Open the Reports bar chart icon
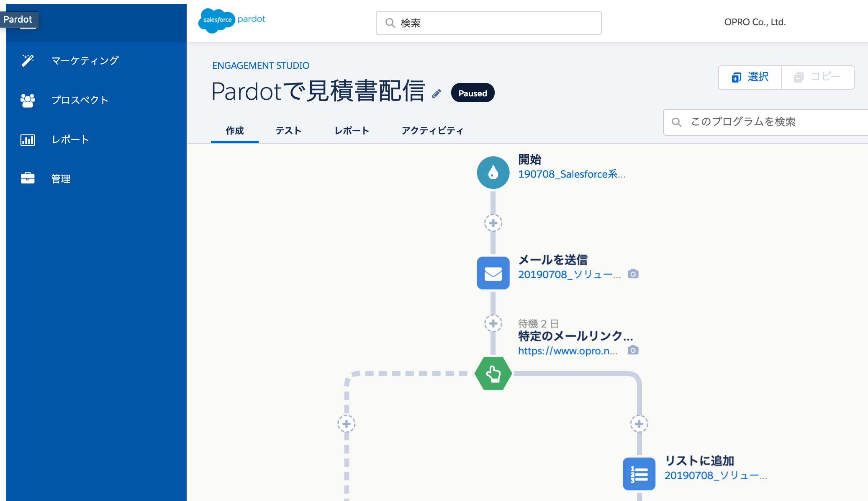The image size is (868, 501). [28, 139]
